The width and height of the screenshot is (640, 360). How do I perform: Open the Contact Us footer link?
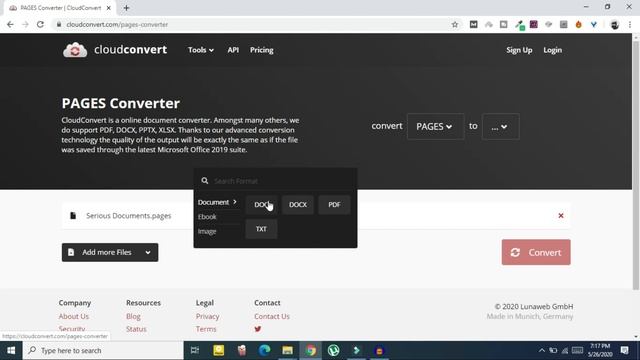coord(272,316)
